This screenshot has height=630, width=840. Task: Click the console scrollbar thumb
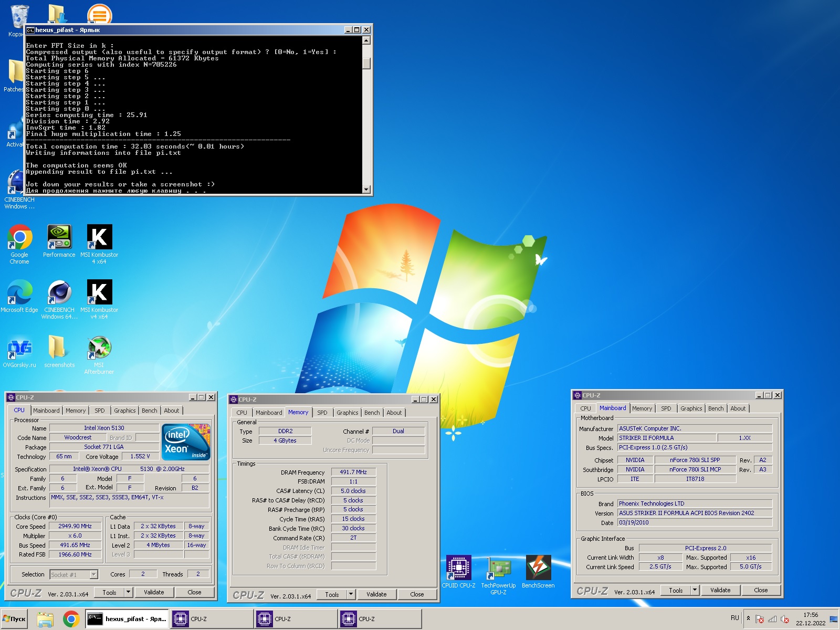(366, 63)
